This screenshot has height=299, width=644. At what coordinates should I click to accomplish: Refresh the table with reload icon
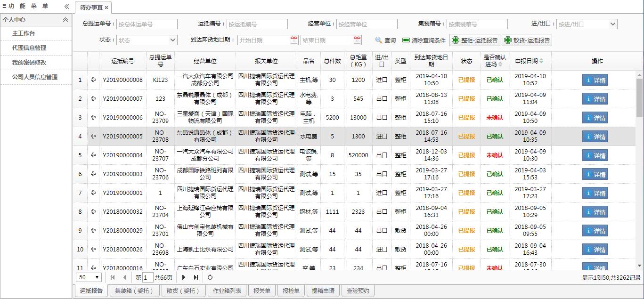[x=210, y=277]
